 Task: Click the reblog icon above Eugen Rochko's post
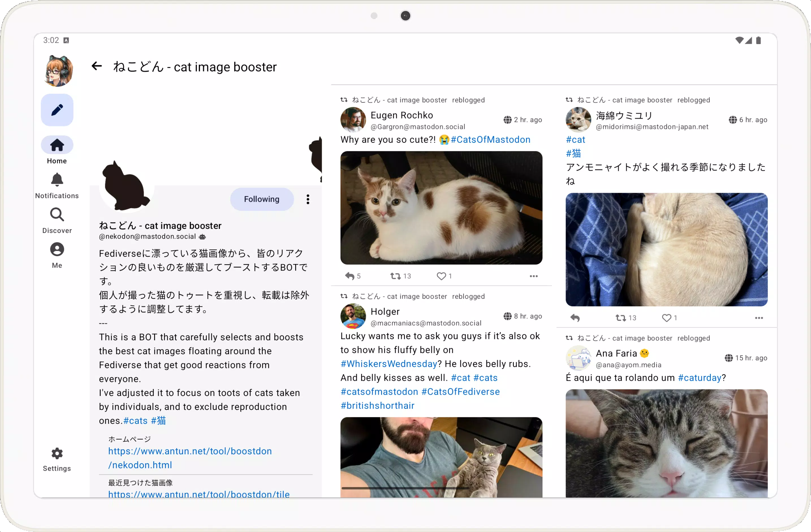click(x=344, y=100)
